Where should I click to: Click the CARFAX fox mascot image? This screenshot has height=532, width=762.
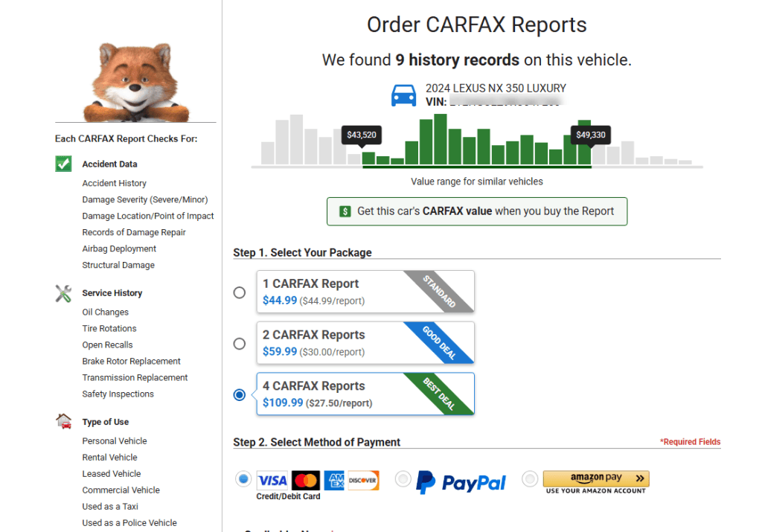click(135, 83)
